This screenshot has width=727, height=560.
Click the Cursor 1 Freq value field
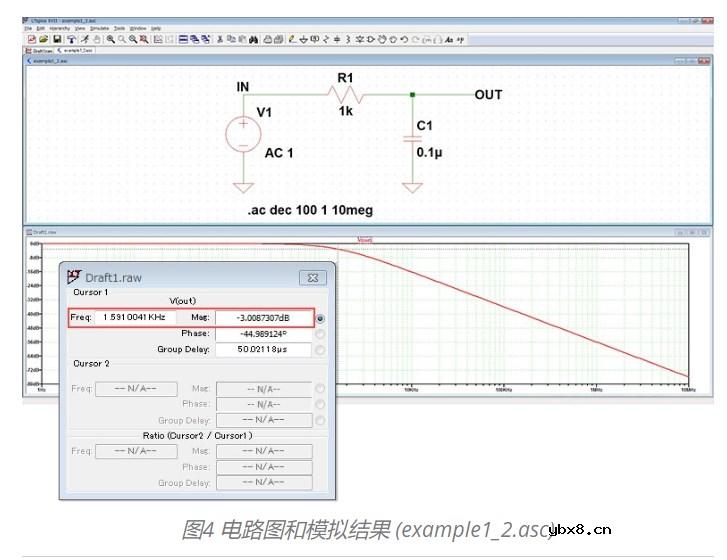click(136, 317)
